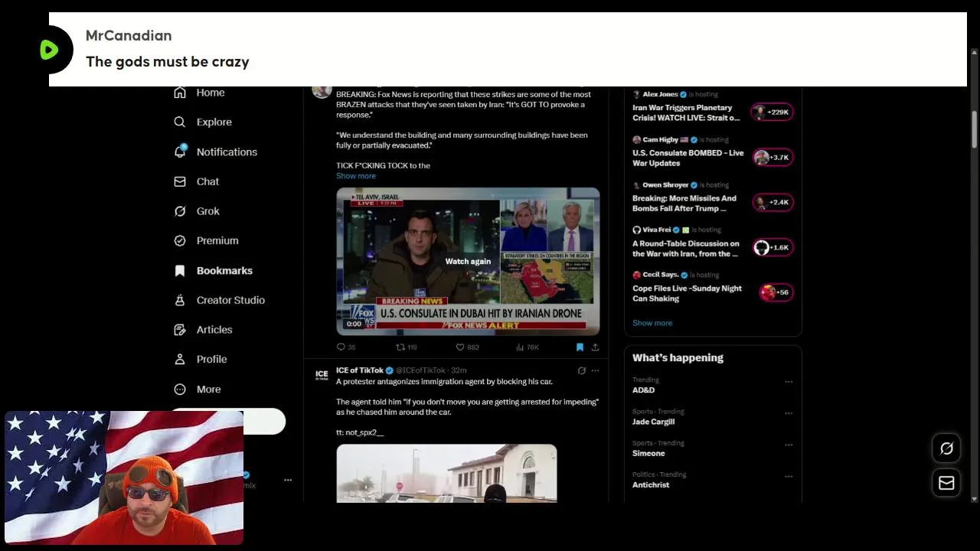Screen dimensions: 980x551
Task: Open the AD&D trending topic
Action: [x=643, y=390]
